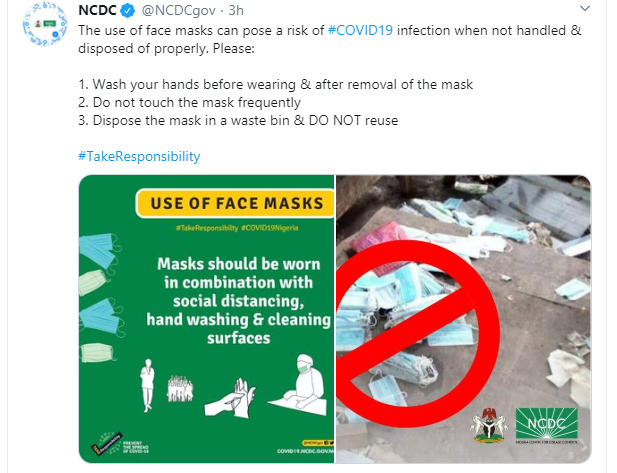Image resolution: width=617 pixels, height=473 pixels.
Task: Click the NCDC account name
Action: pos(97,11)
